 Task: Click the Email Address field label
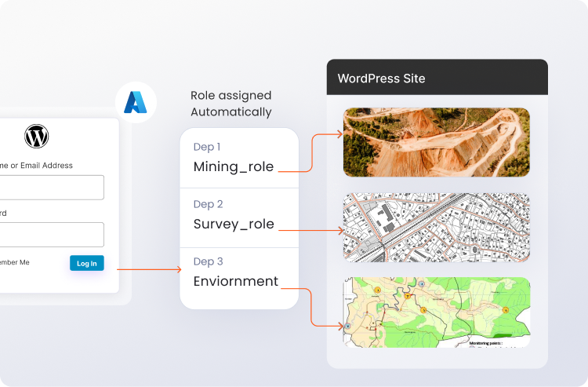[36, 166]
